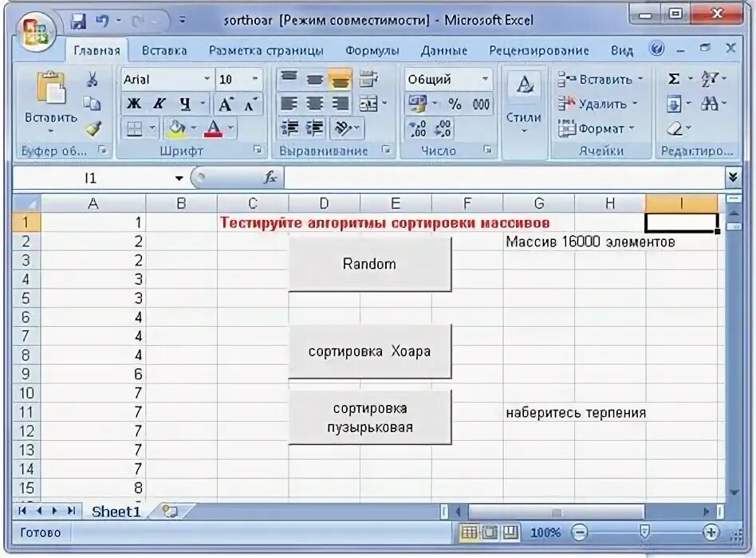Select column header D
The width and height of the screenshot is (756, 558).
click(x=324, y=203)
